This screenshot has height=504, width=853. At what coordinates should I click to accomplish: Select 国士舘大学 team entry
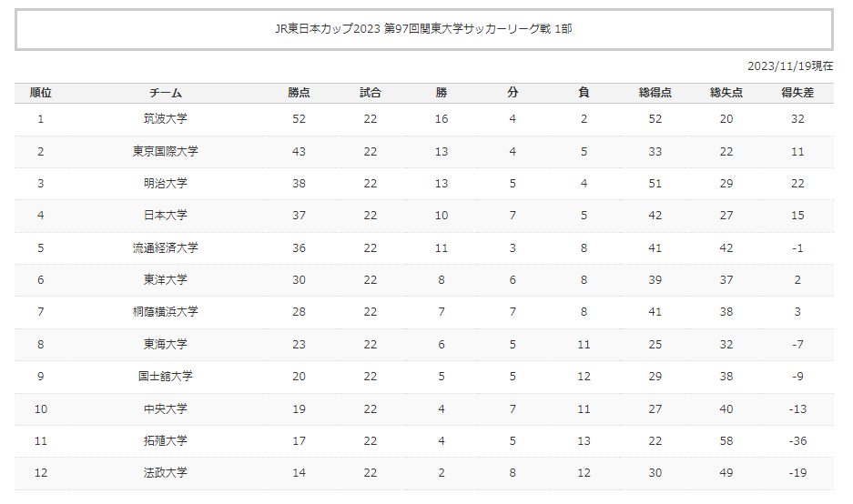point(166,377)
